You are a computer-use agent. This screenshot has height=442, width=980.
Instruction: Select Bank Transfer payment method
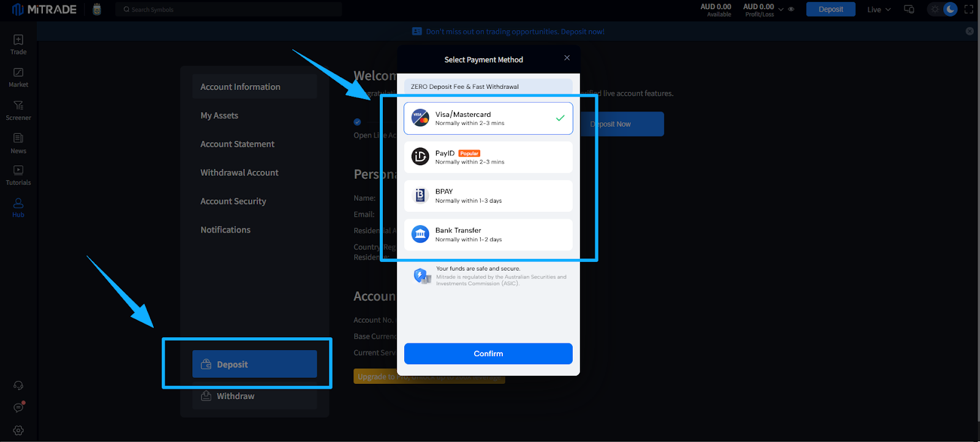click(x=488, y=235)
